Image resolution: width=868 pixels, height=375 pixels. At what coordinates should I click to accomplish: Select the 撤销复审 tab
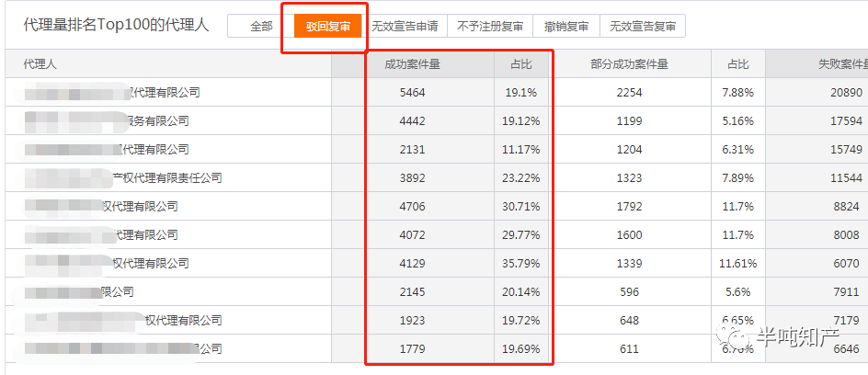(x=565, y=27)
